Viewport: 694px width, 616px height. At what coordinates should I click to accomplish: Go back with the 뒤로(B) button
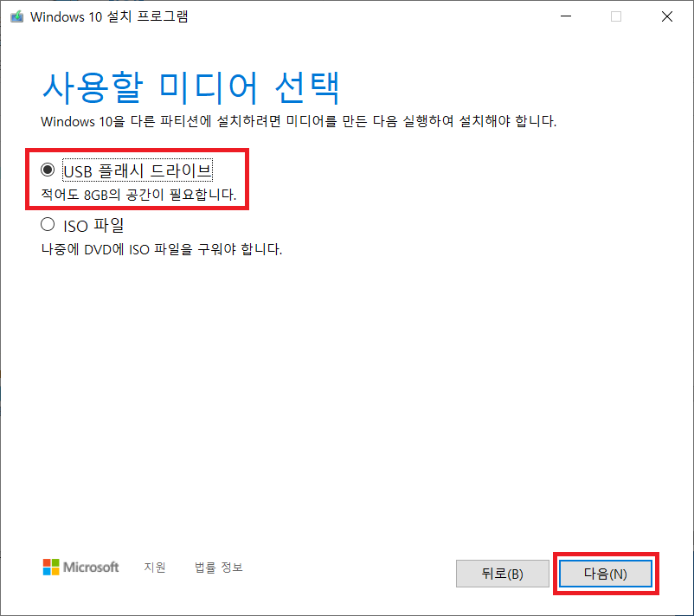click(x=503, y=574)
